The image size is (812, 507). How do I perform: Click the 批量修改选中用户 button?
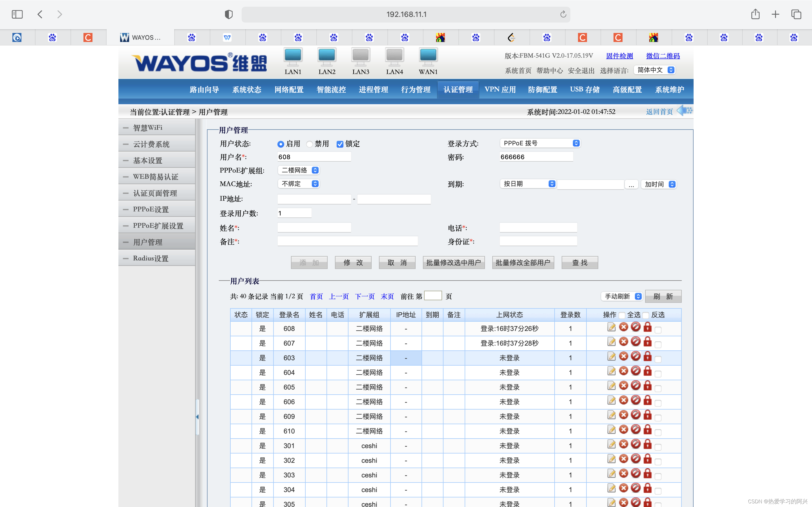[x=453, y=263]
